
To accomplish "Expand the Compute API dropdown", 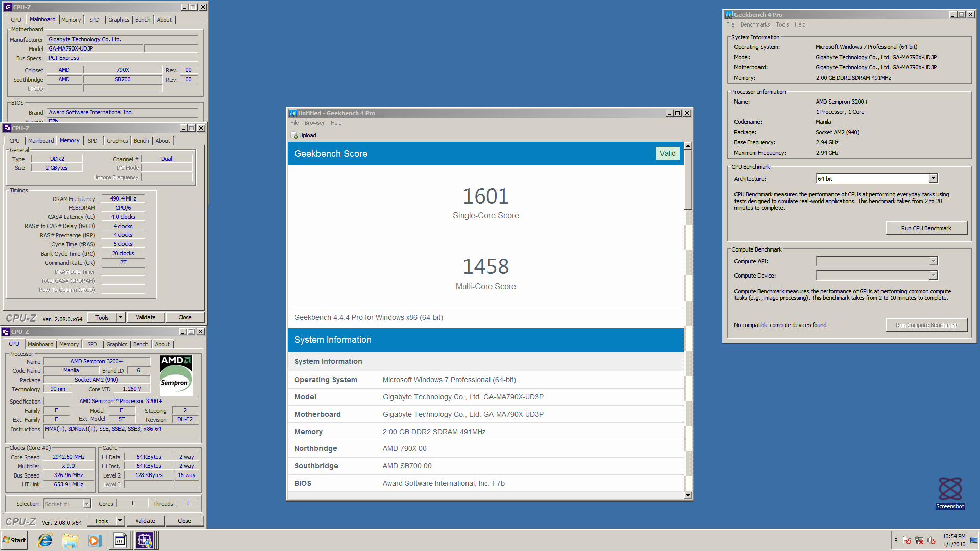I will click(933, 261).
